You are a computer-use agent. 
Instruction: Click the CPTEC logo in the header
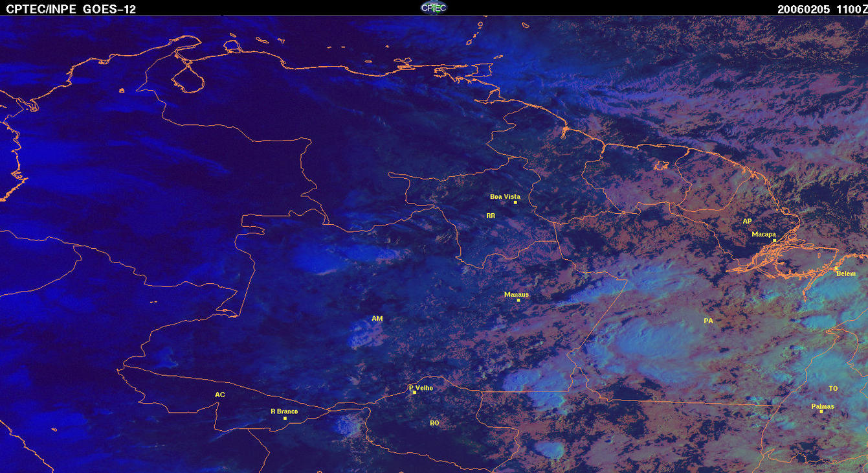[x=434, y=7]
